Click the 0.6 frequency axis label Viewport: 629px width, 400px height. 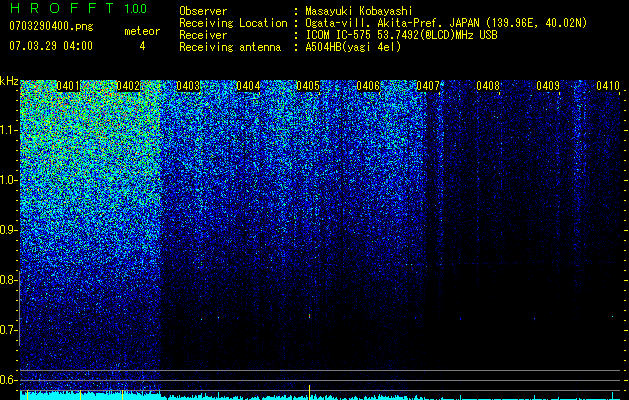coord(8,380)
